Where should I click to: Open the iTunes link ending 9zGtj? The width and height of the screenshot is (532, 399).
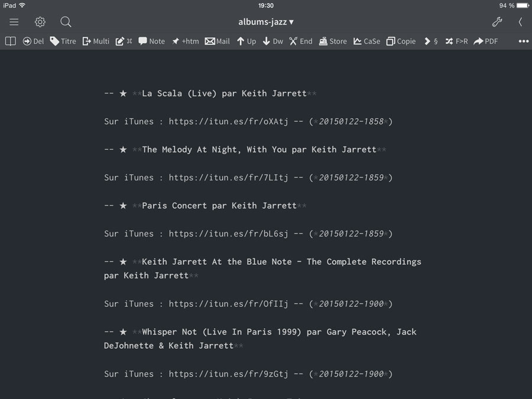(x=228, y=374)
